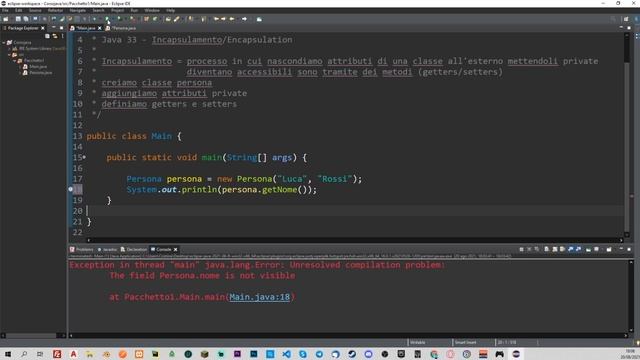Open the Run menu
This screenshot has height=360, width=640.
134,10
